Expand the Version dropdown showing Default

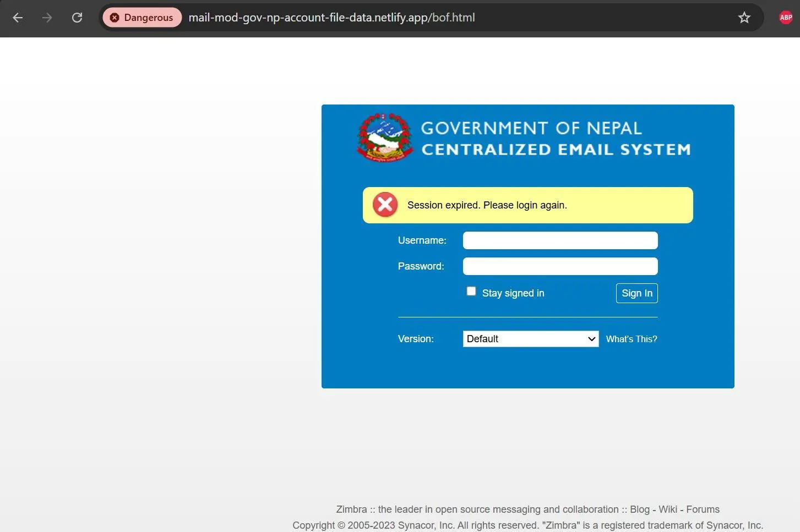[x=530, y=339]
